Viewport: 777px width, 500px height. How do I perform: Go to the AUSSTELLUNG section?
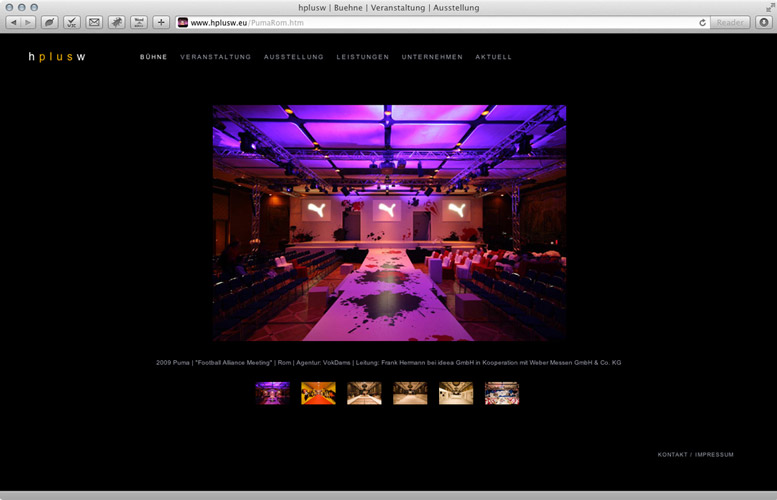294,57
